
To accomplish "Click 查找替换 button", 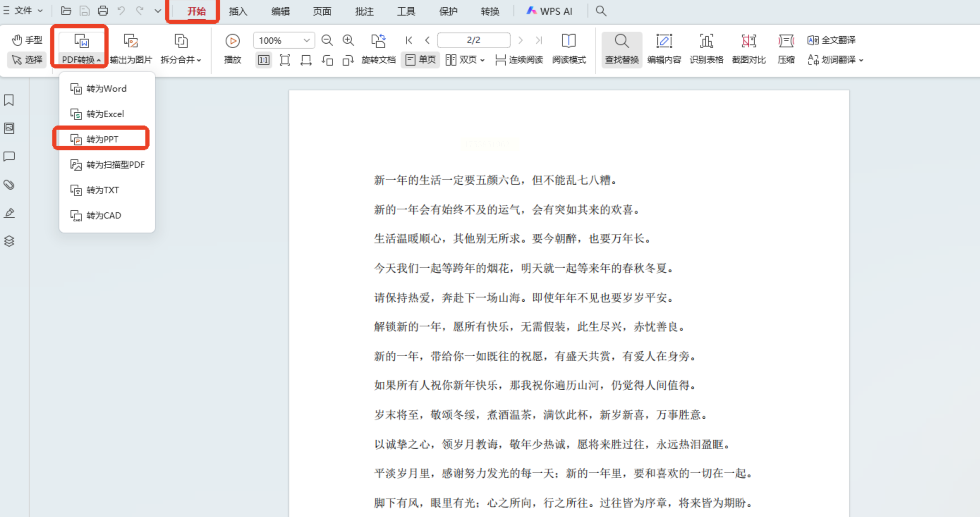I will tap(622, 49).
